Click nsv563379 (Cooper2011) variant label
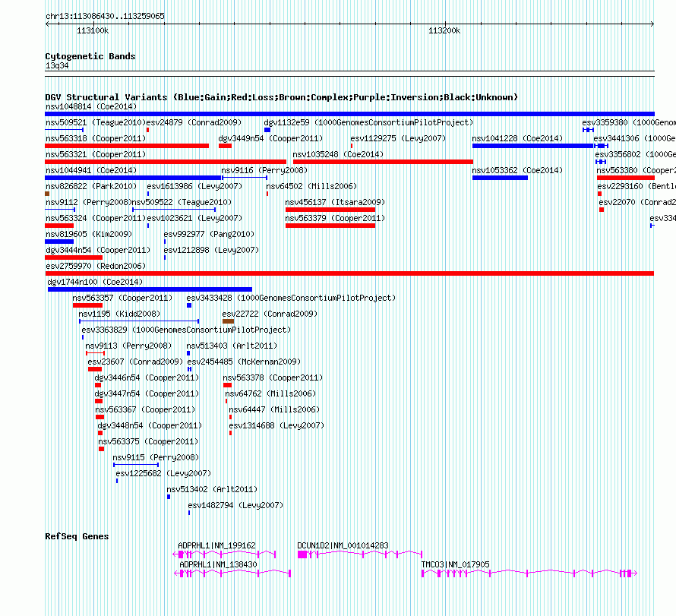The width and height of the screenshot is (676, 616). pyautogui.click(x=335, y=218)
